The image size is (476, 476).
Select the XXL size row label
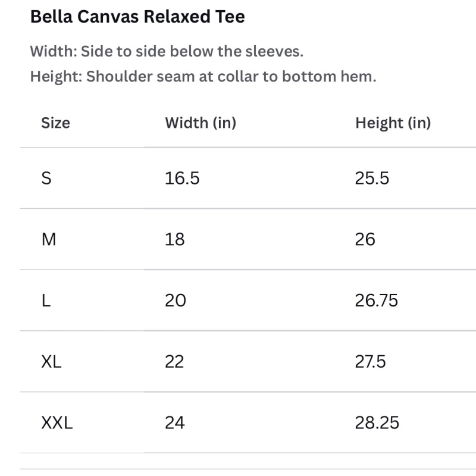[x=57, y=422]
